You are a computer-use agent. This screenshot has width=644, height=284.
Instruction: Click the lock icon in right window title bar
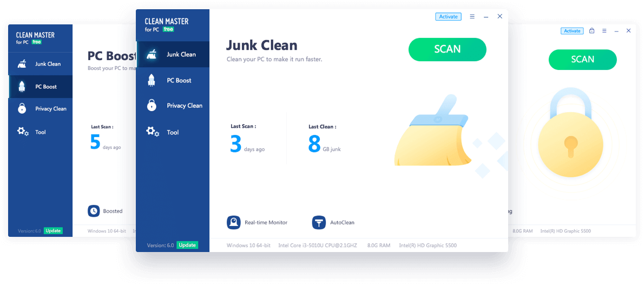(592, 30)
